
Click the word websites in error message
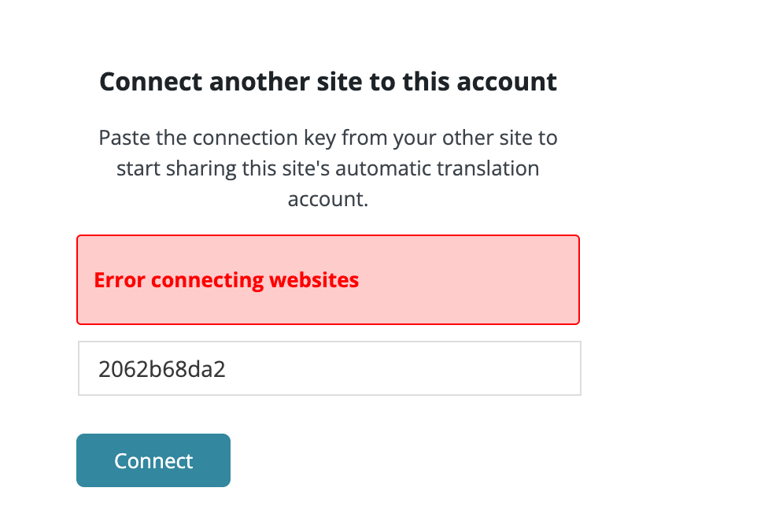(314, 280)
